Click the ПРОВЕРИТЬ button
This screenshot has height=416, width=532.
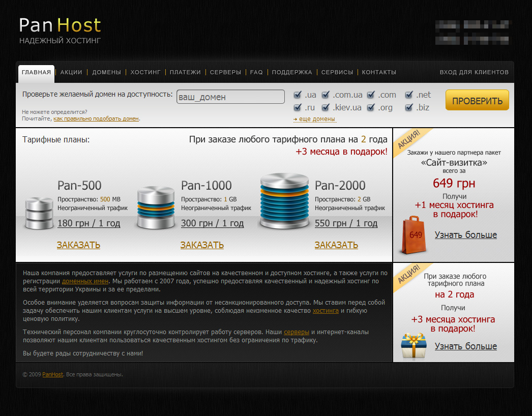tap(478, 100)
